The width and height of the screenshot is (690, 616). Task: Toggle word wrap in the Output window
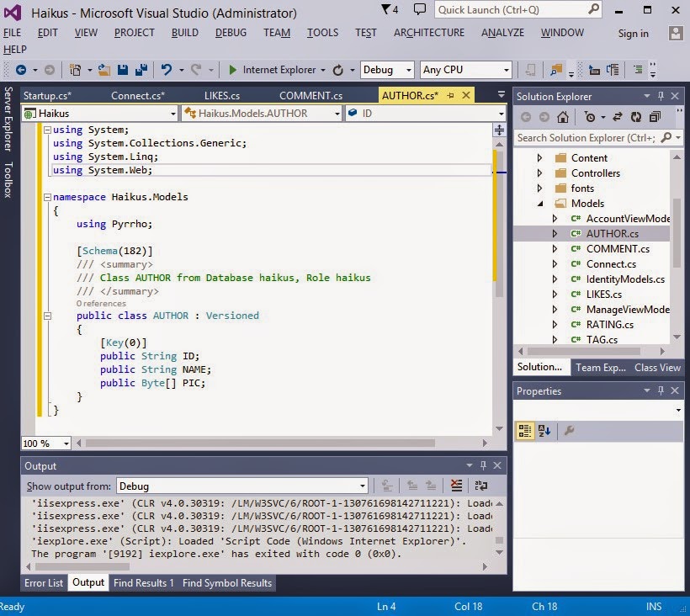(x=481, y=486)
